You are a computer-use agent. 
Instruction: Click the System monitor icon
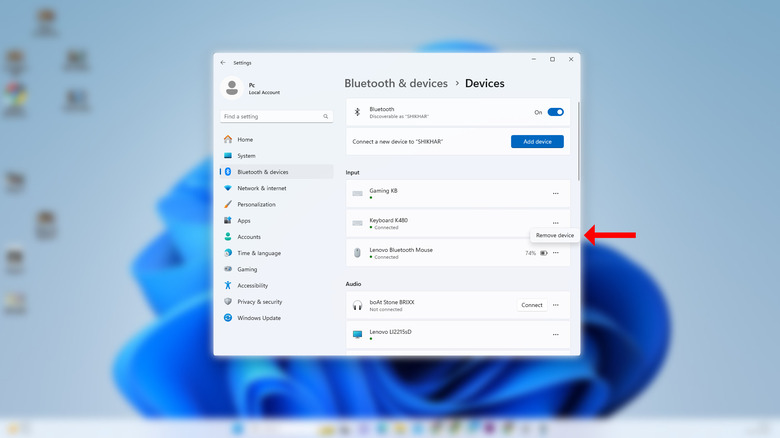tap(228, 156)
